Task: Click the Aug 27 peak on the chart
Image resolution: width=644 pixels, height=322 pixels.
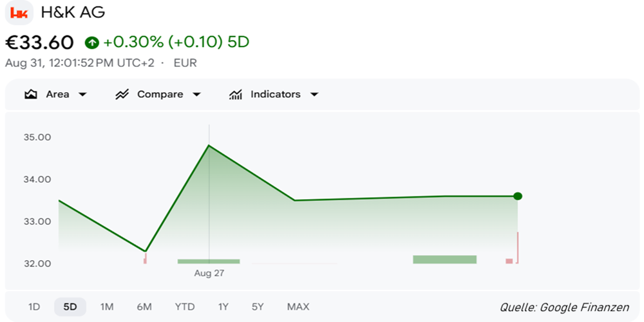Action: (209, 146)
